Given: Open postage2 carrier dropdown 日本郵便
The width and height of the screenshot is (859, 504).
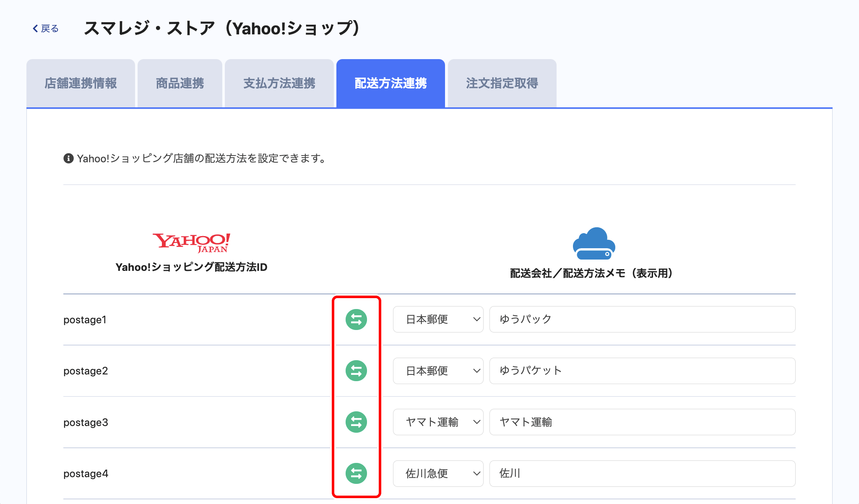Looking at the screenshot, I should click(x=438, y=371).
